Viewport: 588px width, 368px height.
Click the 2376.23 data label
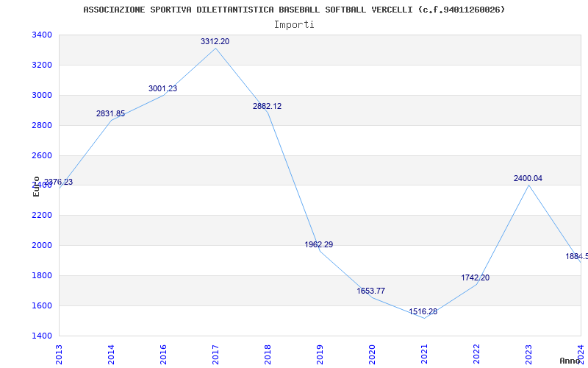(59, 182)
